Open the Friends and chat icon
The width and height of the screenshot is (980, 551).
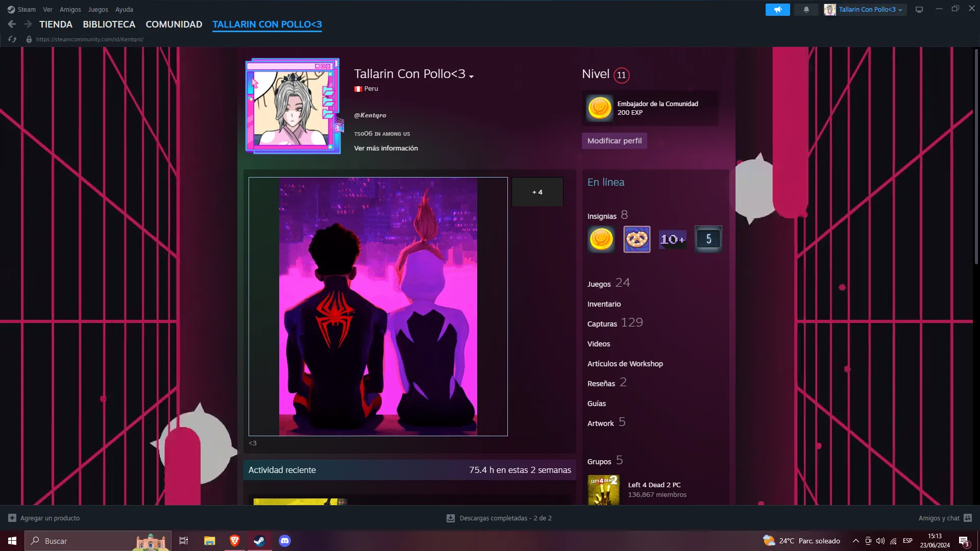click(x=968, y=518)
